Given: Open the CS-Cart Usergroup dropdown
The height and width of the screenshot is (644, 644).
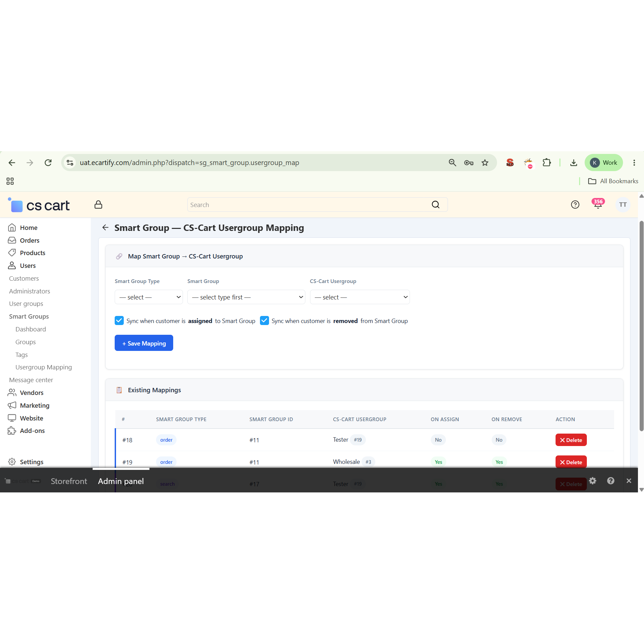Looking at the screenshot, I should (x=360, y=297).
